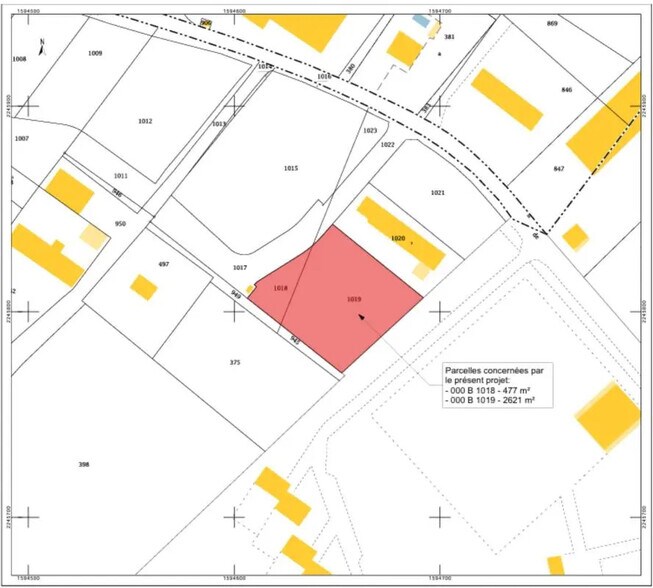Select the small yellow building in parcel 497
The width and height of the screenshot is (653, 588).
tap(144, 288)
